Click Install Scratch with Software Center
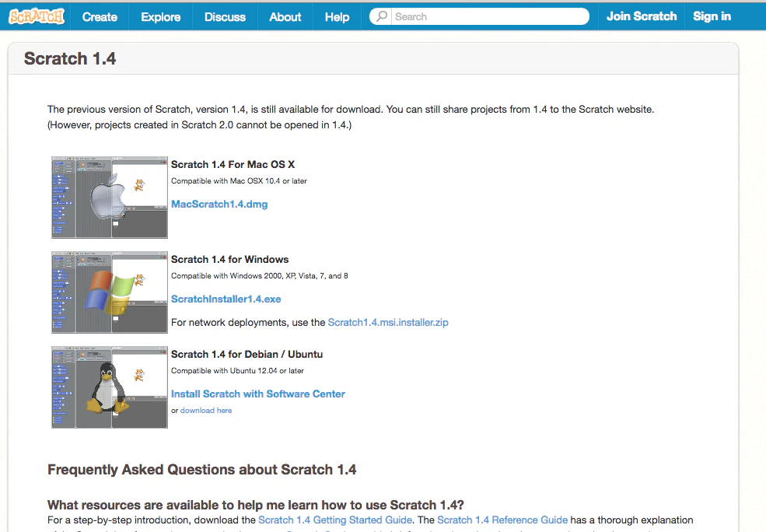 pos(258,394)
